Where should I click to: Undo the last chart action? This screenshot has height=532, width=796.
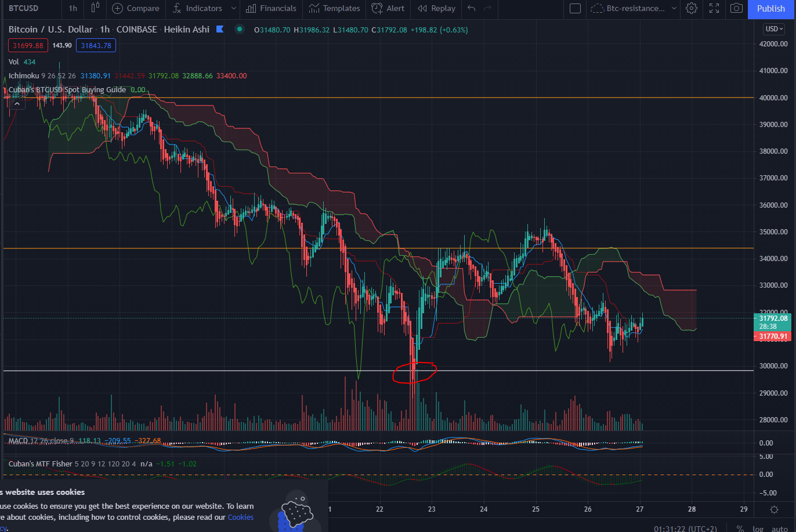coord(471,8)
